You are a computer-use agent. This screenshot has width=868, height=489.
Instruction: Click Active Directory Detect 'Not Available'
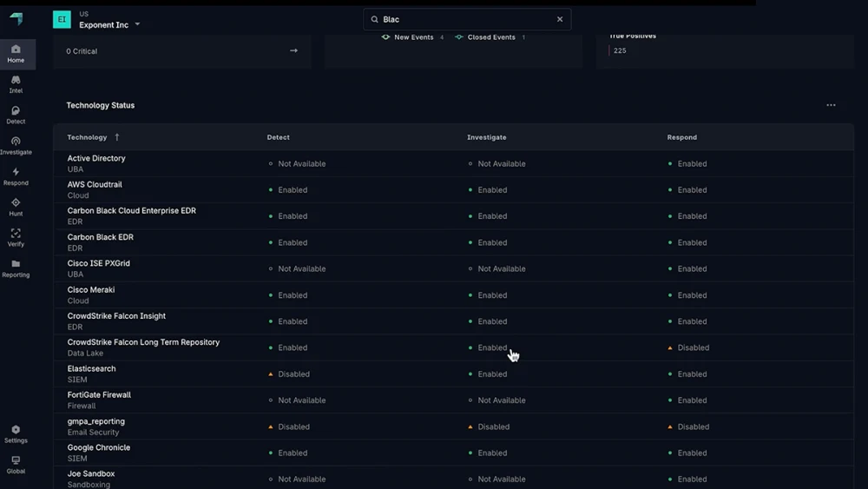click(x=297, y=164)
